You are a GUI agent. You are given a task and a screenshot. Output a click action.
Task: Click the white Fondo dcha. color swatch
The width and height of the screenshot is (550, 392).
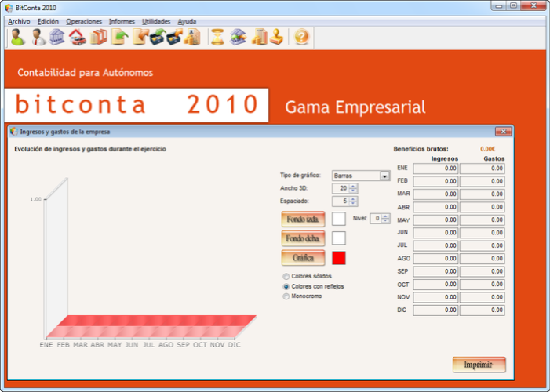339,238
